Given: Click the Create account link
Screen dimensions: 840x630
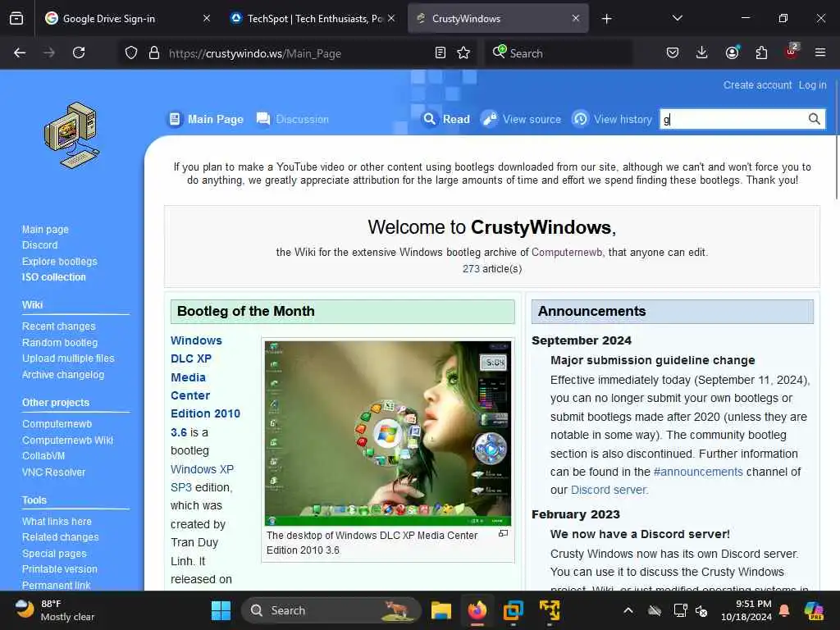Looking at the screenshot, I should (757, 85).
